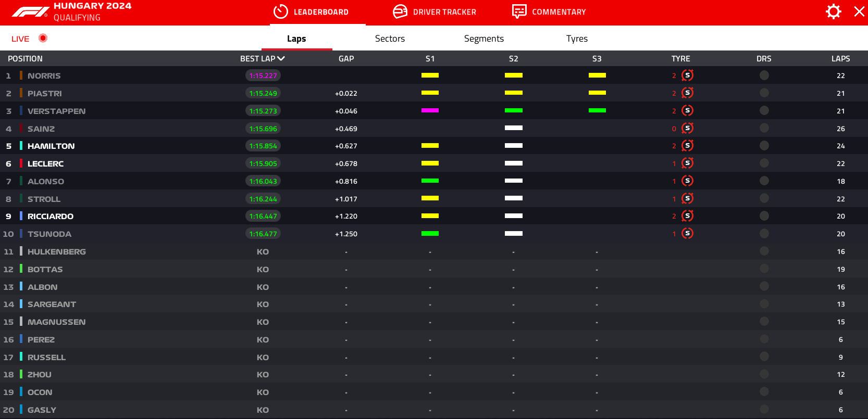Image resolution: width=868 pixels, height=419 pixels.
Task: Click Norris's best lap 1:15.227
Action: 263,75
